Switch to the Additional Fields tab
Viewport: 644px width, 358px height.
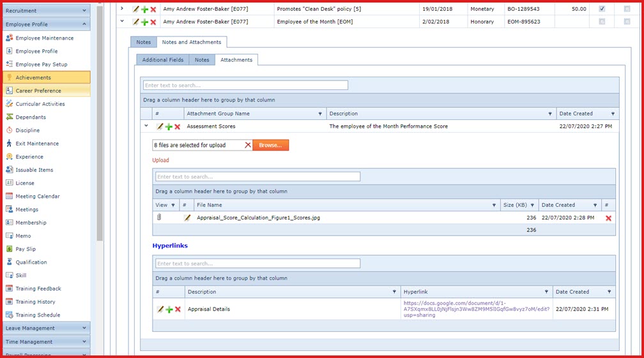(162, 60)
